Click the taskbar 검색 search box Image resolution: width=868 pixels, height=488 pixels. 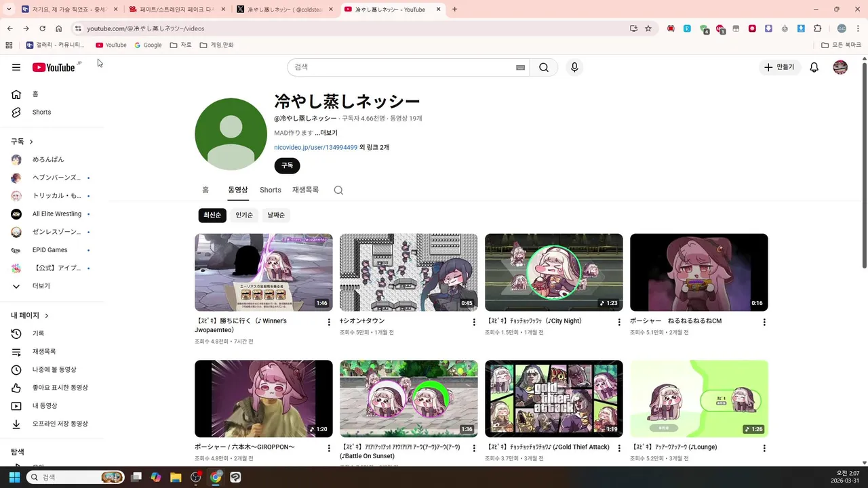coord(75,477)
